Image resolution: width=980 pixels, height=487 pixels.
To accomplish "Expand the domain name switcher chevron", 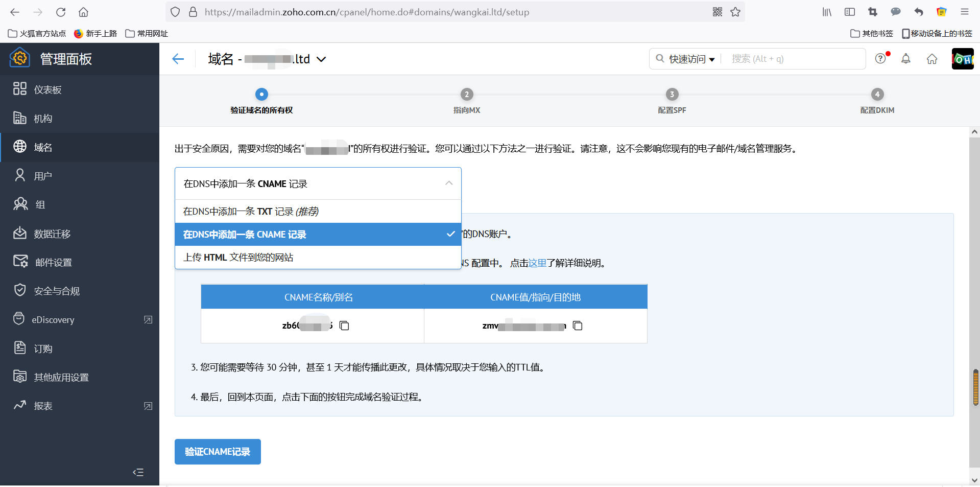I will [321, 59].
